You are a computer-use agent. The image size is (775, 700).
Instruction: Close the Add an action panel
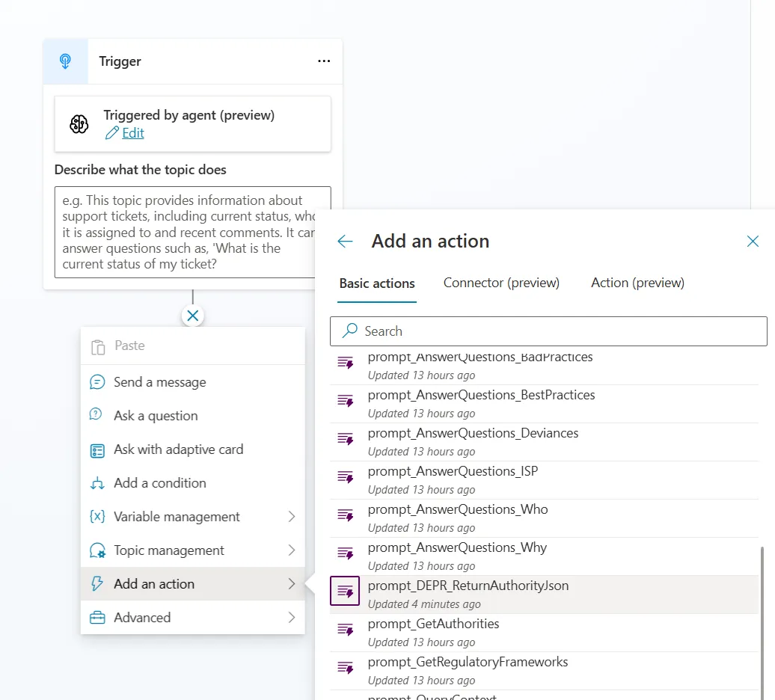coord(753,241)
